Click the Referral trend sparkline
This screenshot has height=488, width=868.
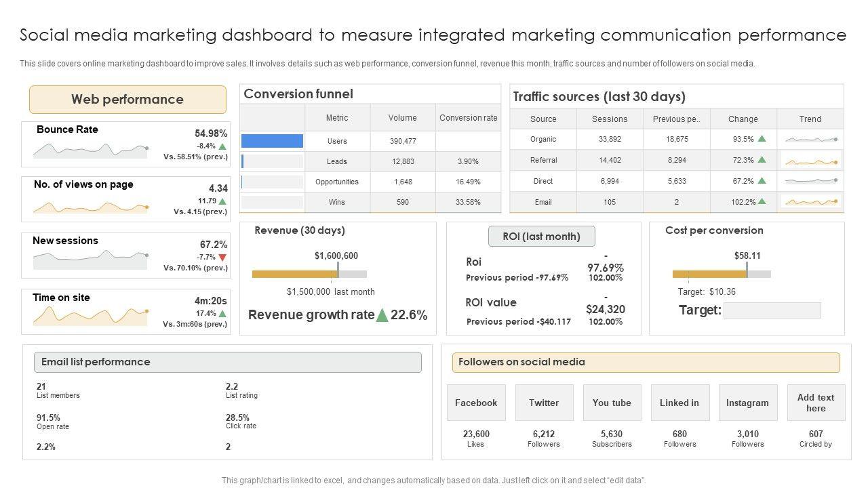point(811,161)
